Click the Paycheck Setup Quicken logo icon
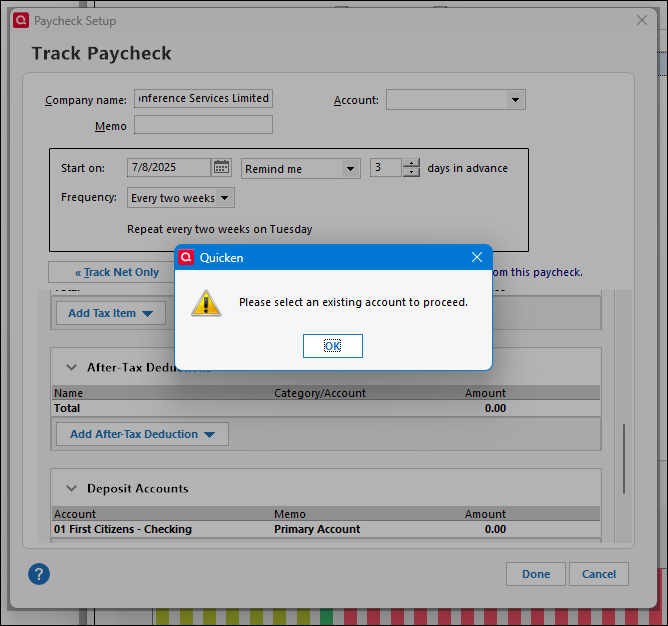 pos(21,20)
